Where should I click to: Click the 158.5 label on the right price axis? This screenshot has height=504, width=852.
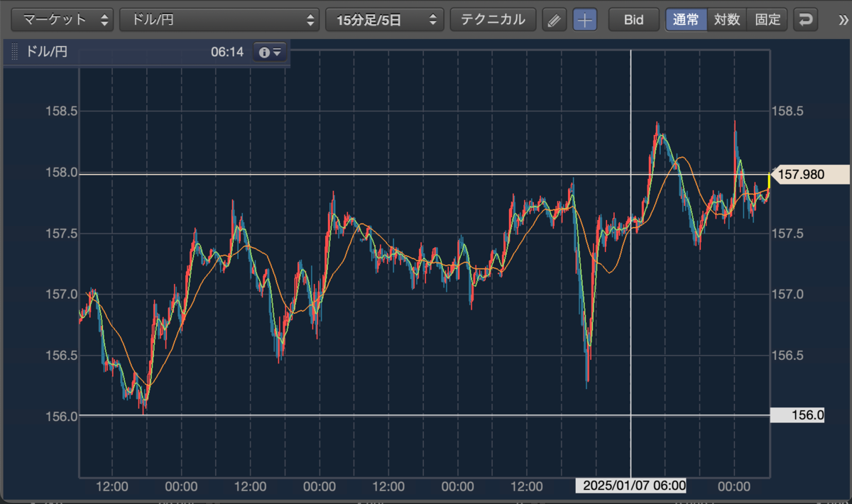point(787,111)
